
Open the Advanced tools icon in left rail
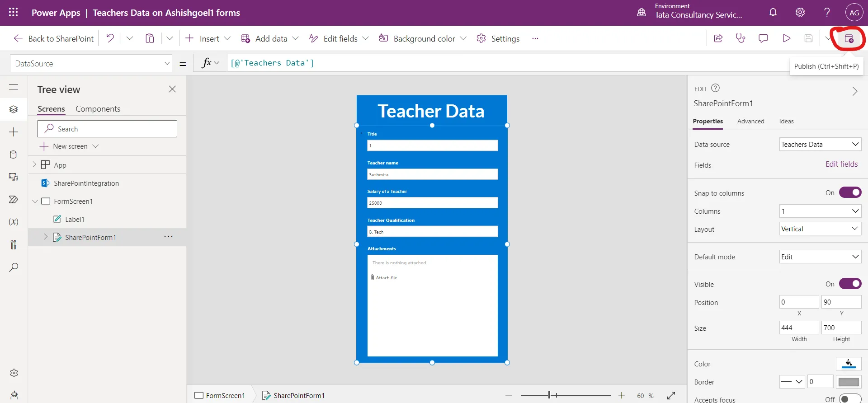(14, 244)
